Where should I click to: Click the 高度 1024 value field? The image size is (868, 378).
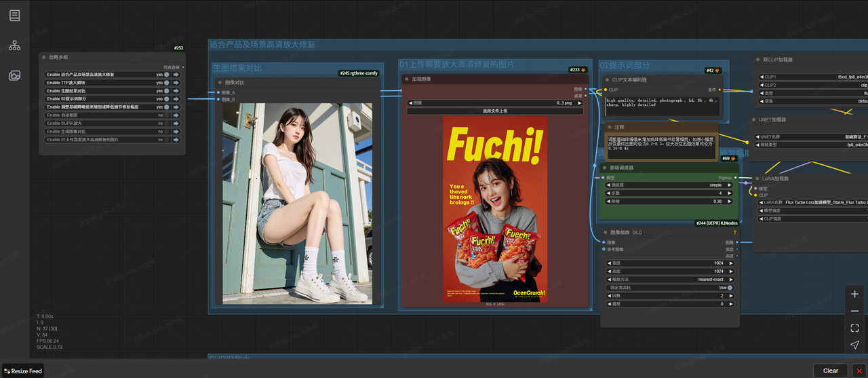pos(669,271)
